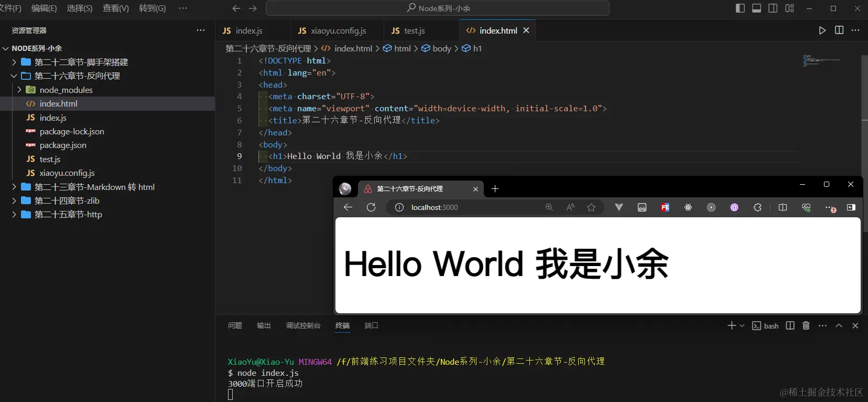The height and width of the screenshot is (402, 868).
Task: Open customize layout icon
Action: click(789, 8)
